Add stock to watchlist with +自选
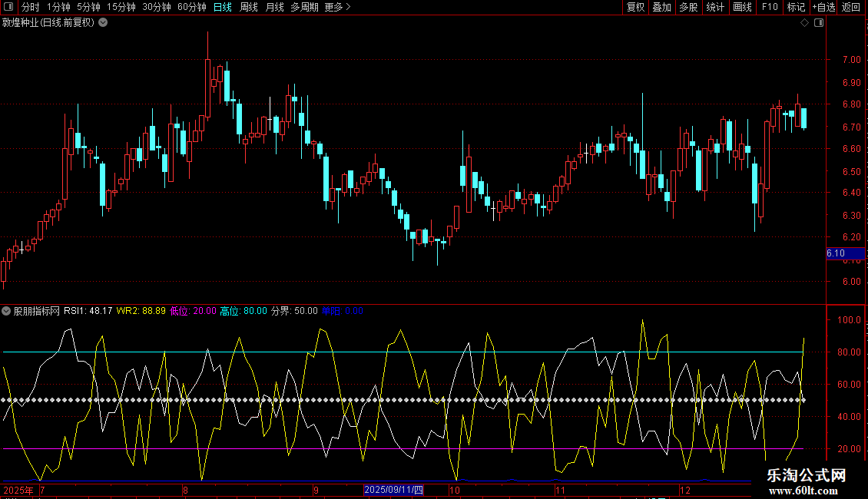 (823, 7)
